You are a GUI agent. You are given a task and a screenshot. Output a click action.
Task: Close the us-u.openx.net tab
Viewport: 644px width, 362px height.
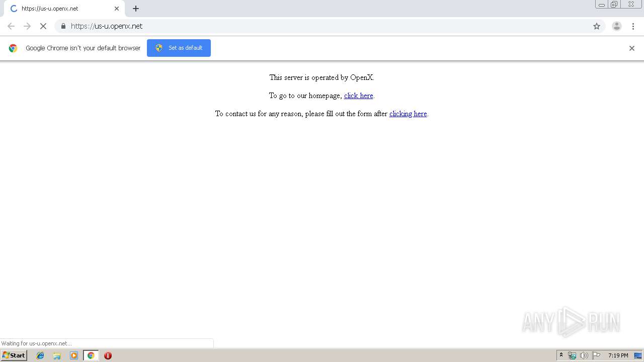117,9
